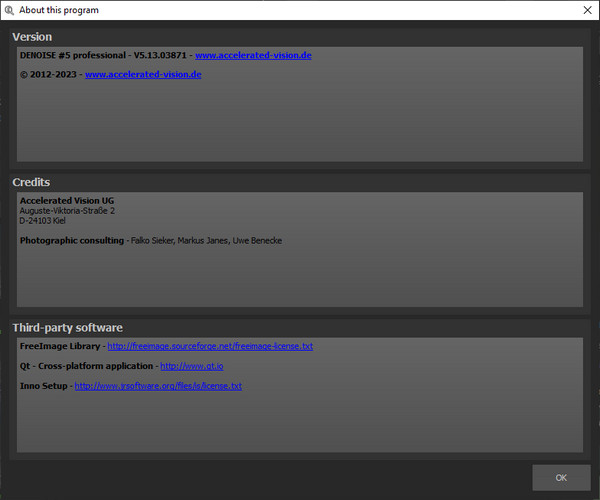
Task: Click 'Qt - Cross-platform application' label
Action: 86,366
